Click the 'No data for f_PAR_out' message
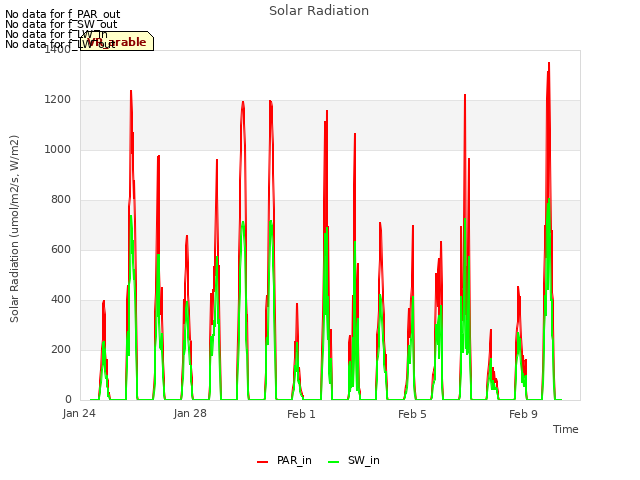 (62, 14)
